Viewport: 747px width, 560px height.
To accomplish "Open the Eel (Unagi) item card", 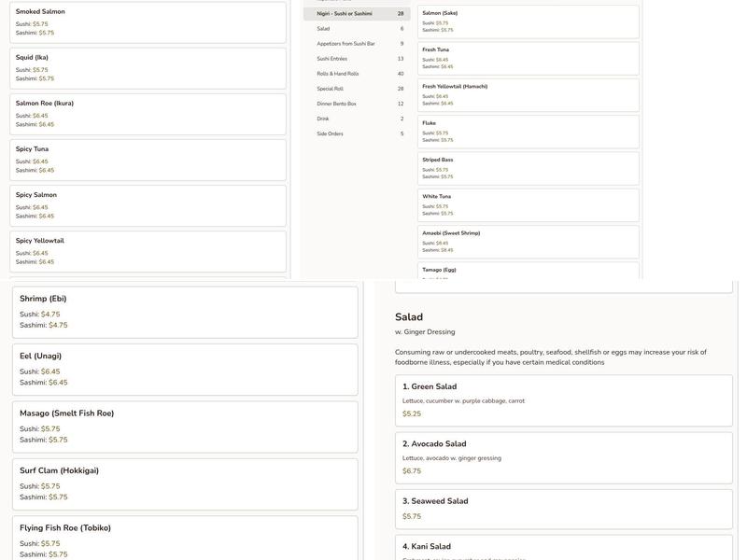I will click(x=185, y=369).
